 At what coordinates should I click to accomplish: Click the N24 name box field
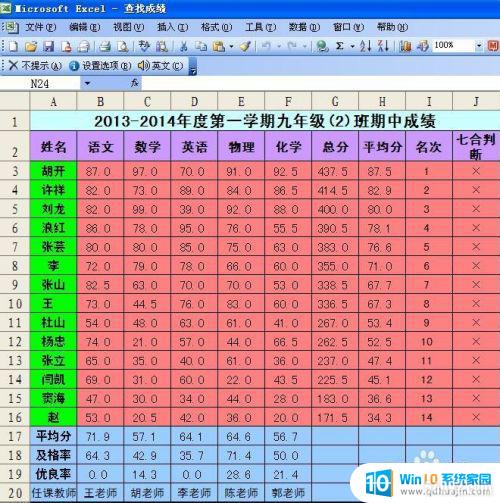(x=40, y=83)
